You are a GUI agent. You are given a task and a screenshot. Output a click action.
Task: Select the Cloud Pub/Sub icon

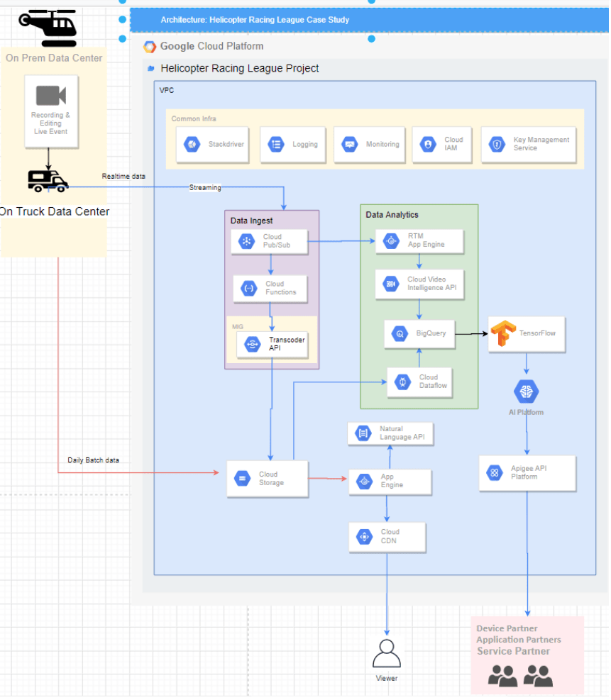coord(246,241)
